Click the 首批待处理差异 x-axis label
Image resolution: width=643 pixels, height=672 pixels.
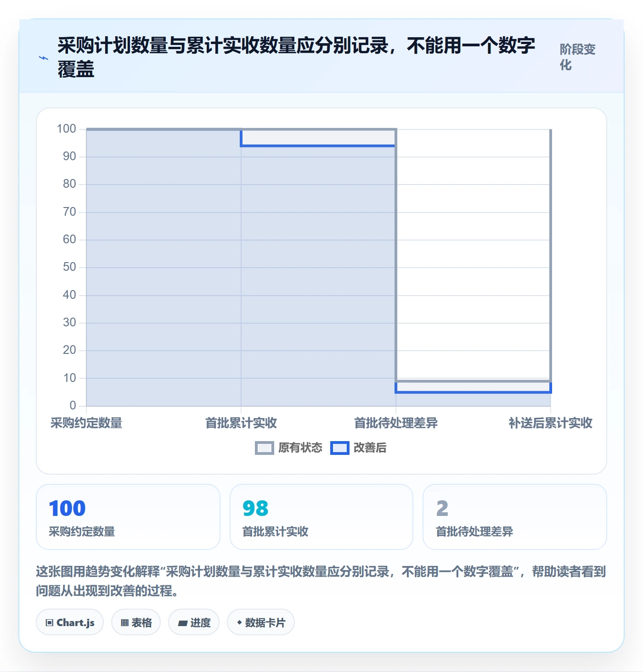point(396,423)
